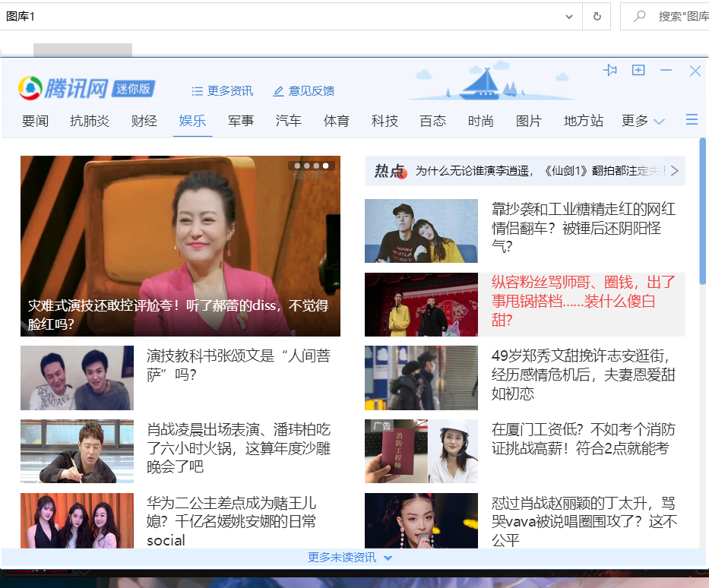The width and height of the screenshot is (709, 588).
Task: Minimize the Tencent mini news window
Action: pos(666,70)
